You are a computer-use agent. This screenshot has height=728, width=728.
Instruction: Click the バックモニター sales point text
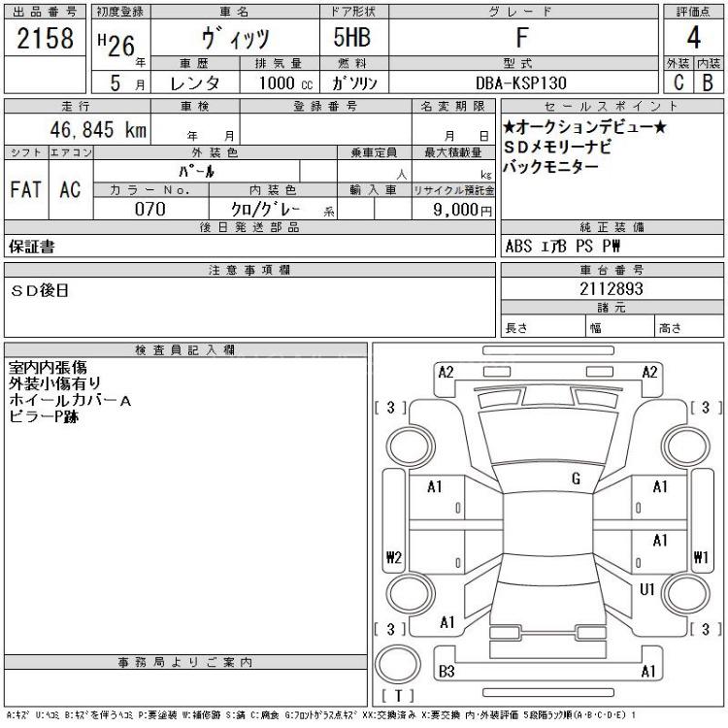click(x=550, y=167)
